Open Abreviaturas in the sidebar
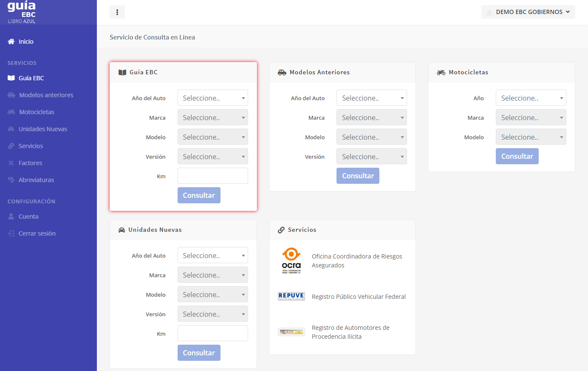This screenshot has height=371, width=588. (x=36, y=180)
